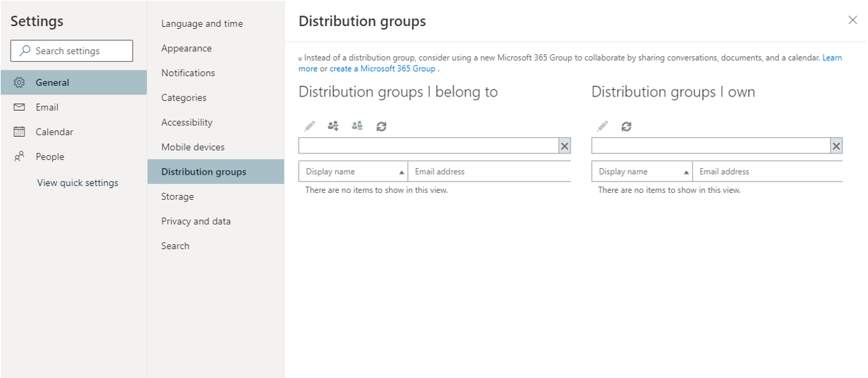Sort groups I belong to by Display name
This screenshot has width=868, height=378.
tap(353, 172)
